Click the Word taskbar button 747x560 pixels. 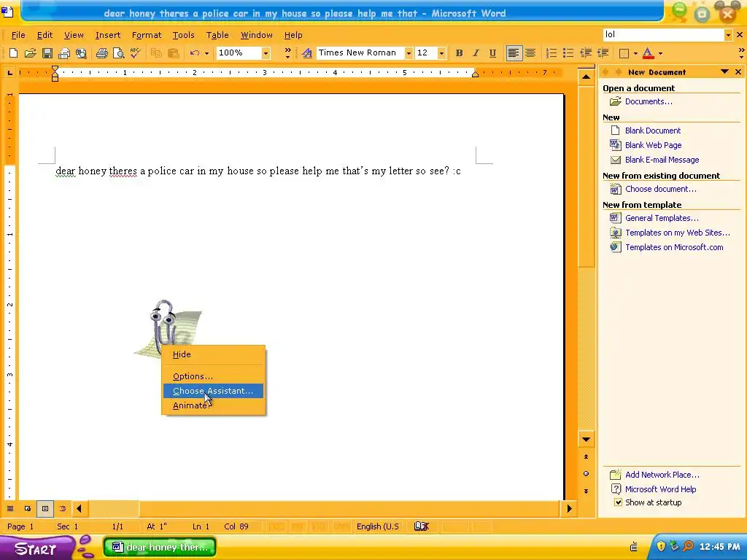(160, 547)
